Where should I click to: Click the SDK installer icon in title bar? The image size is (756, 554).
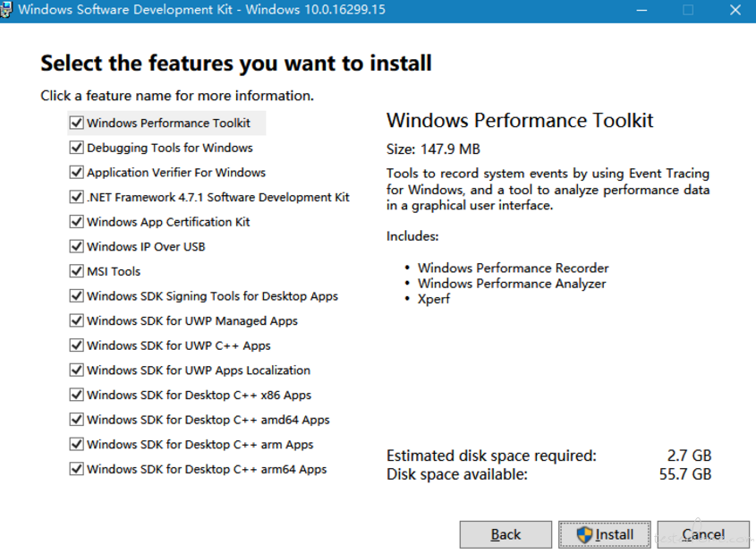click(9, 10)
